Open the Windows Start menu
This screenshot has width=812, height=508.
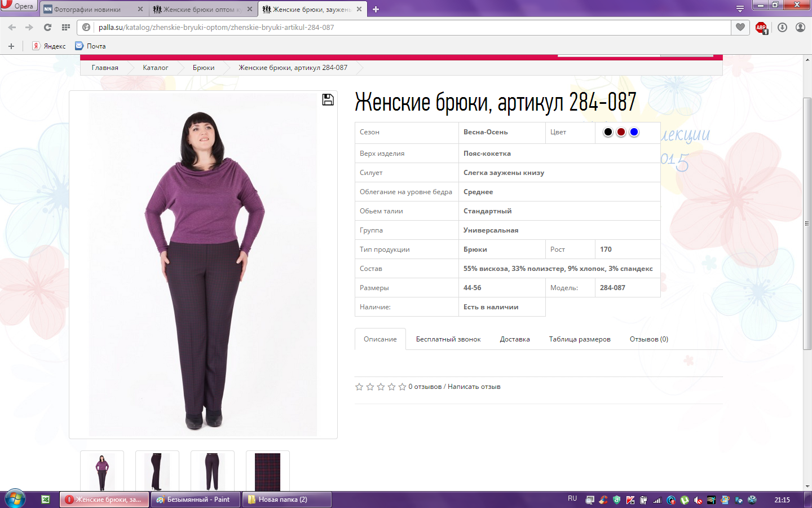[15, 500]
